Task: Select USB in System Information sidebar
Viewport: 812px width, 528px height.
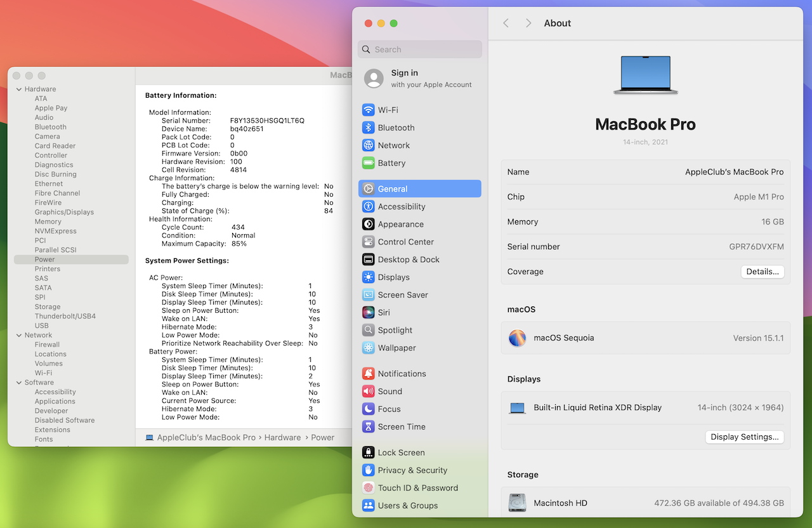Action: 42,326
